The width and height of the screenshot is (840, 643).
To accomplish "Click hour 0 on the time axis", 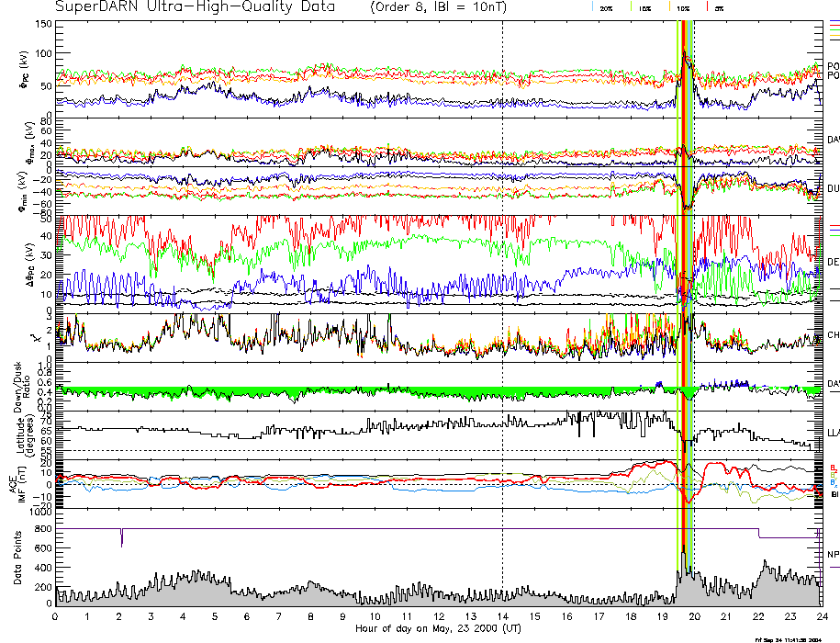I will [56, 616].
